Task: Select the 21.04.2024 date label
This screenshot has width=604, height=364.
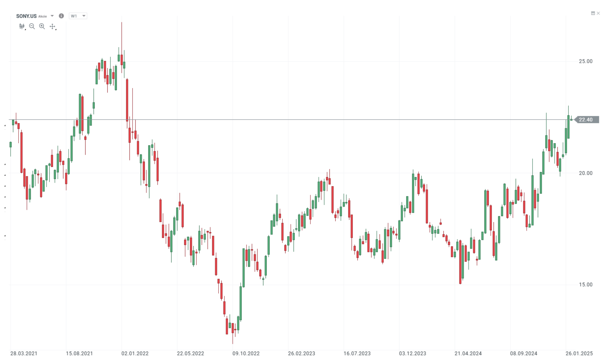Action: point(468,353)
